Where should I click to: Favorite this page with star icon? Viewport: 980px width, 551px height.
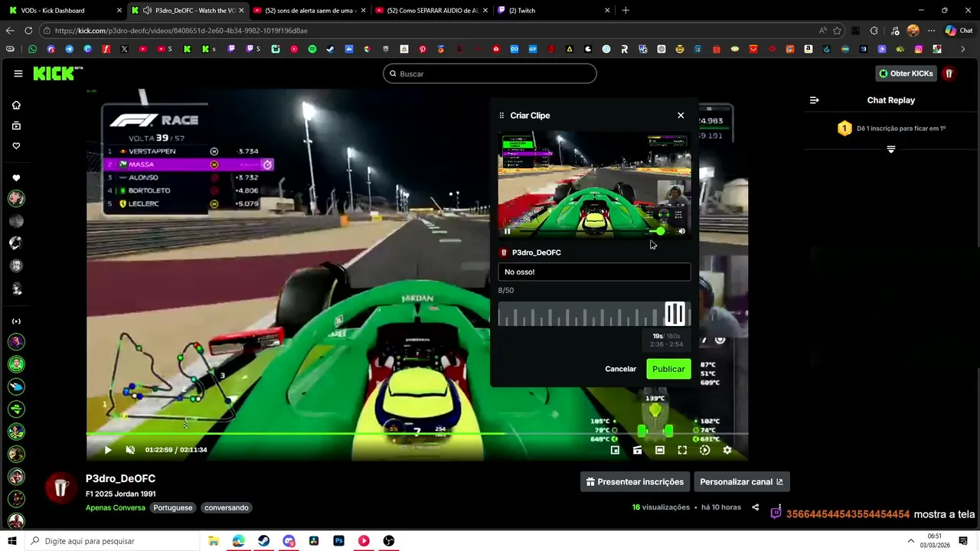coord(838,31)
